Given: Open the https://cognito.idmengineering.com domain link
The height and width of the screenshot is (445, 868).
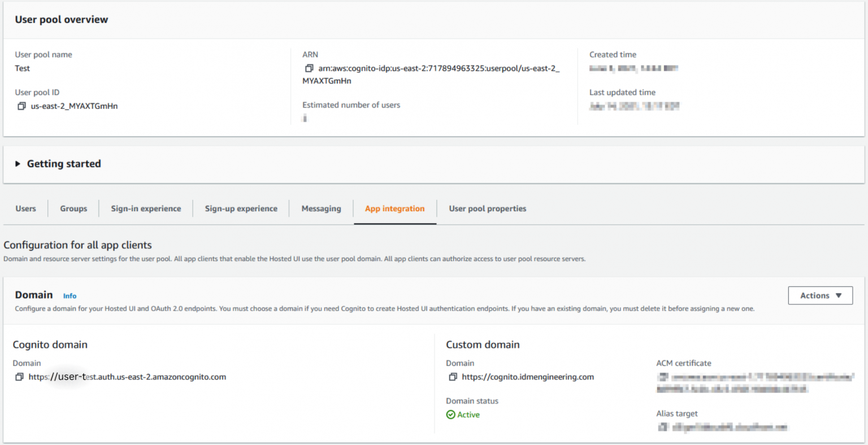Looking at the screenshot, I should (x=528, y=377).
